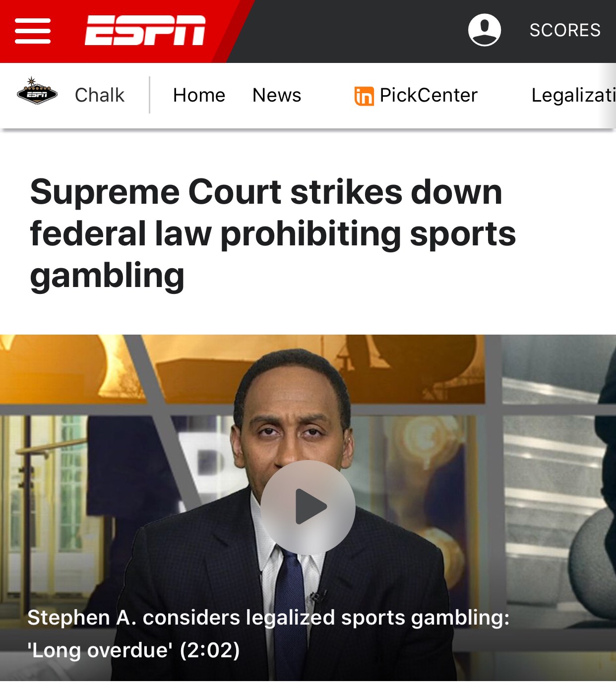
Task: Click the word 'gambling' in the headline
Action: 107,276
